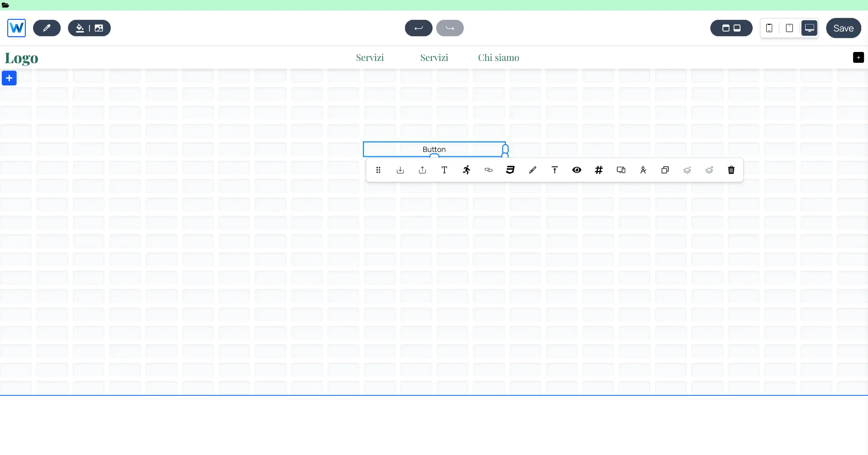This screenshot has height=455, width=868.
Task: Switch to mobile phone preview
Action: [x=769, y=28]
